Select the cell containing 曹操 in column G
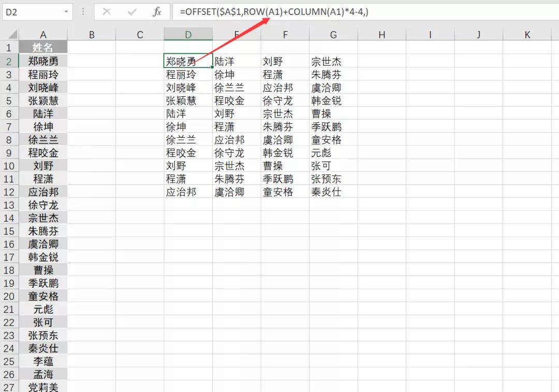This screenshot has width=559, height=392. click(333, 113)
